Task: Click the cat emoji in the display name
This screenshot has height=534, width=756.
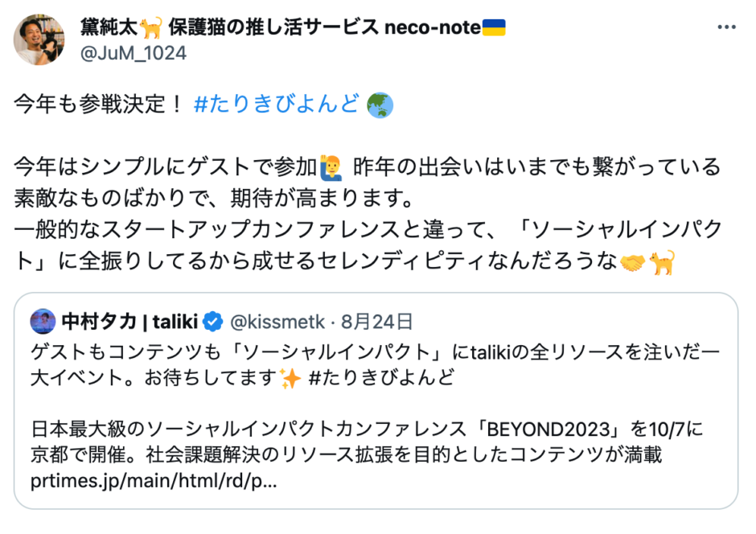Action: tap(150, 27)
